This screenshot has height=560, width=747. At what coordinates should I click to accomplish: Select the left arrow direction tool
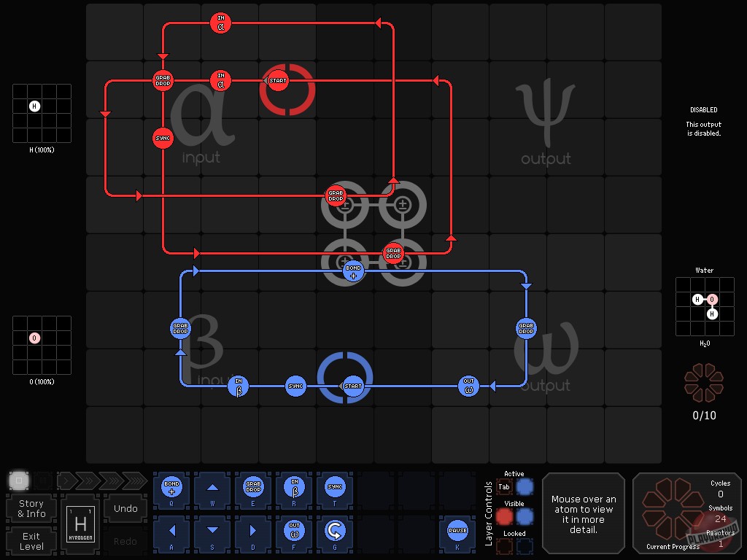171,529
